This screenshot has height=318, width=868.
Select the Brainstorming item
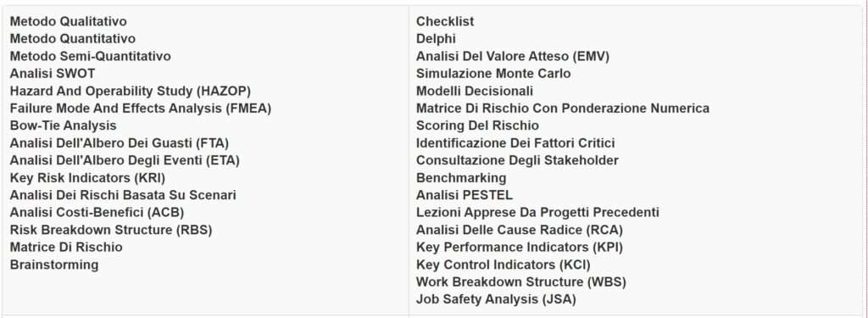click(54, 265)
